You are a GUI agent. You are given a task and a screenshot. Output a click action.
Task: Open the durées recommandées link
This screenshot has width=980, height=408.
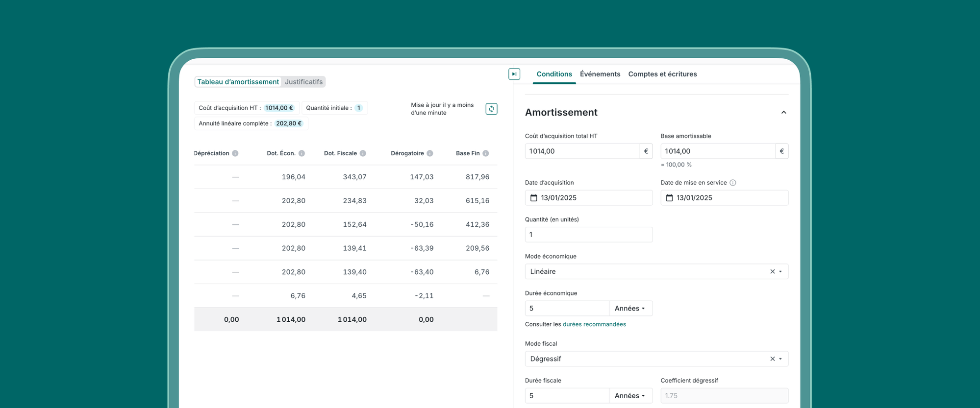point(594,324)
